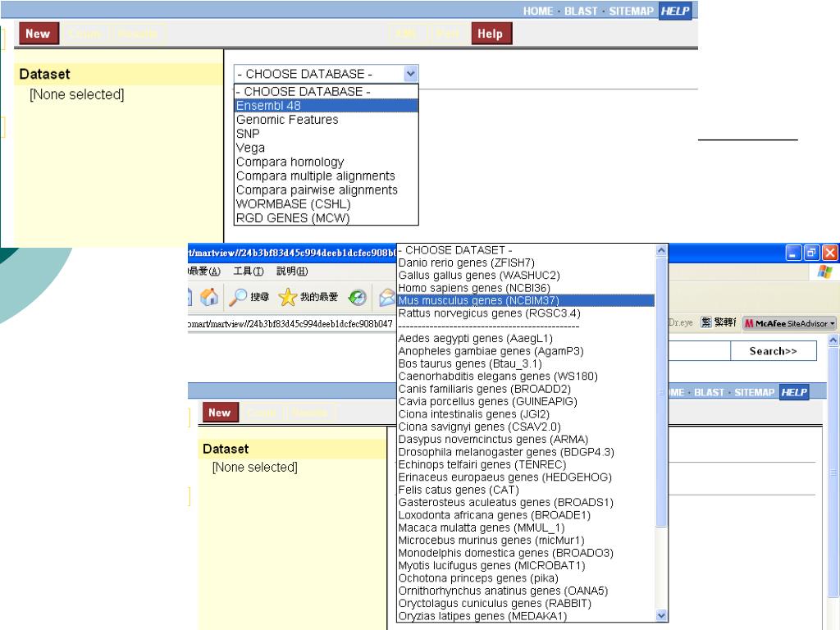Screen dimensions: 840x630
Task: Click the Windows flag logo icon
Action: (824, 272)
